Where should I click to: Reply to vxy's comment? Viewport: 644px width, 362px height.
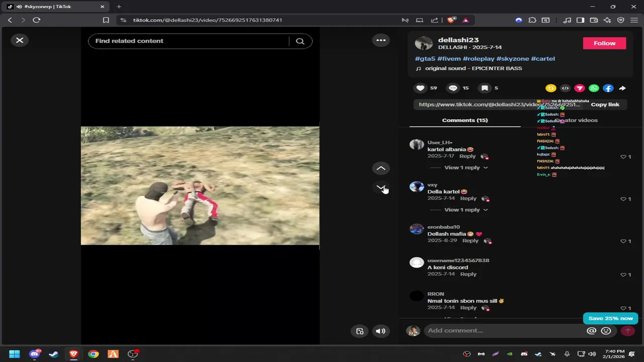point(468,199)
